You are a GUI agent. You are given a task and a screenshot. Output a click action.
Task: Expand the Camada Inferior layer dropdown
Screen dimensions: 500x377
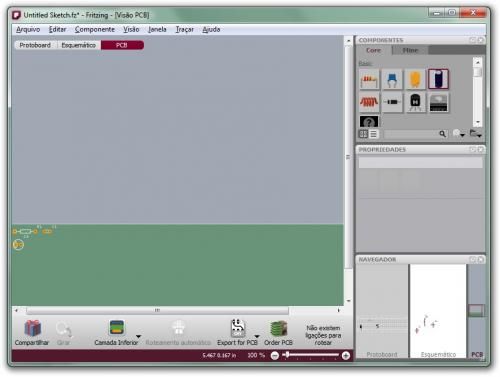coord(139,336)
